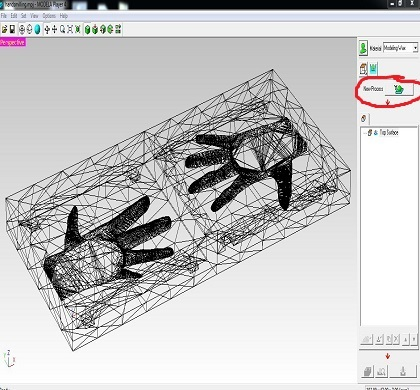Viewport: 420px width, 390px height.
Task: Click the New Process button
Action: click(399, 89)
